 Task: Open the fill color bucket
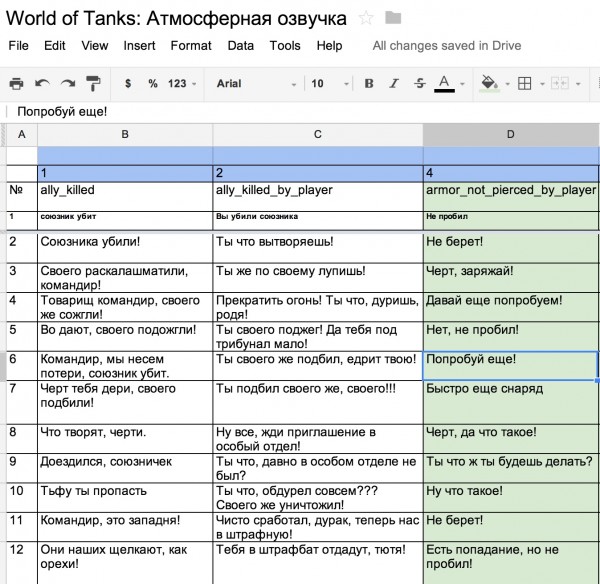coord(489,83)
